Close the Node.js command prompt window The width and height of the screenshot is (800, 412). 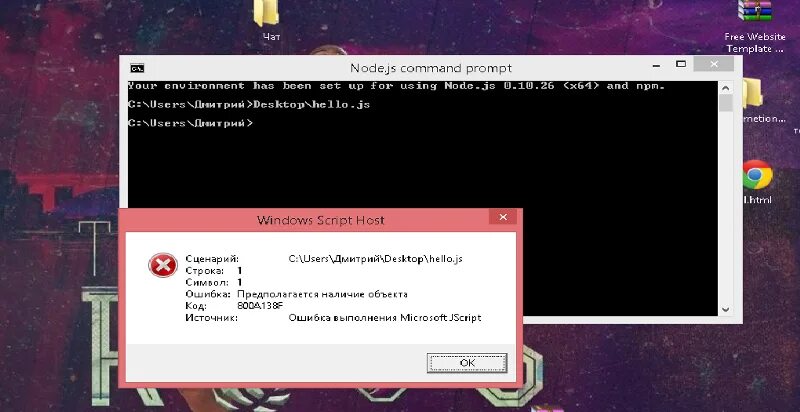tap(714, 64)
